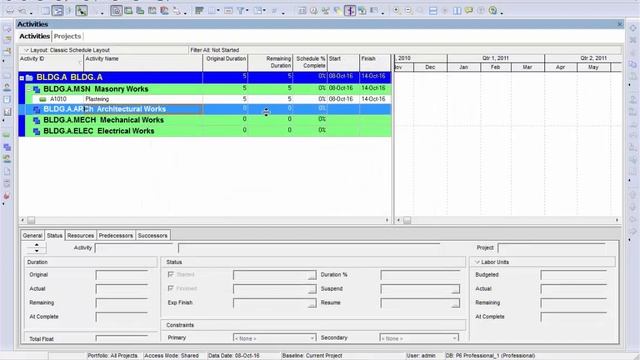Viewport: 640px width, 360px height.
Task: Click the Print icon in the toolbar
Action: coord(10,11)
